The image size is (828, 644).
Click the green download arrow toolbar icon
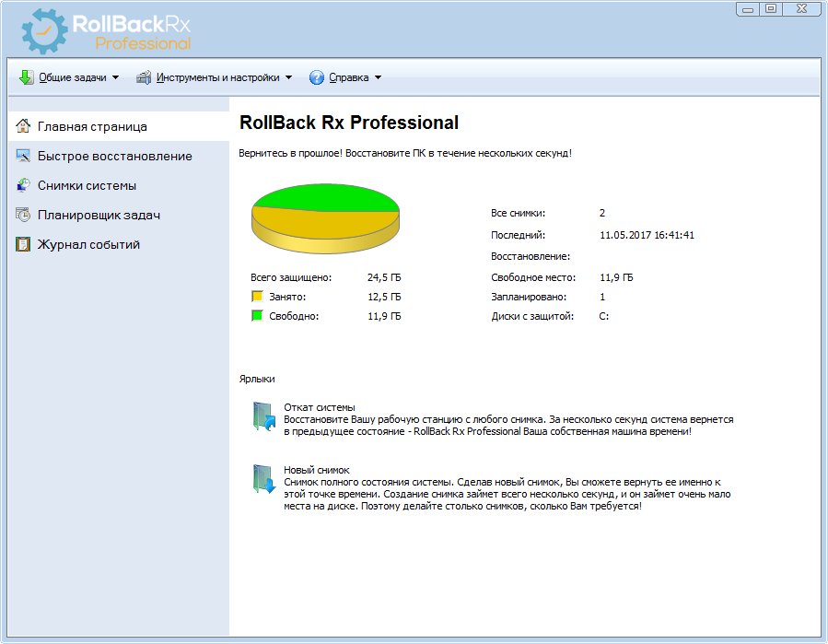point(26,77)
